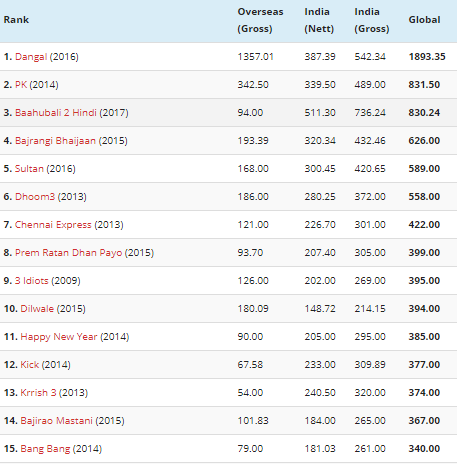Click the Global column header
This screenshot has height=464, width=457.
(x=424, y=20)
